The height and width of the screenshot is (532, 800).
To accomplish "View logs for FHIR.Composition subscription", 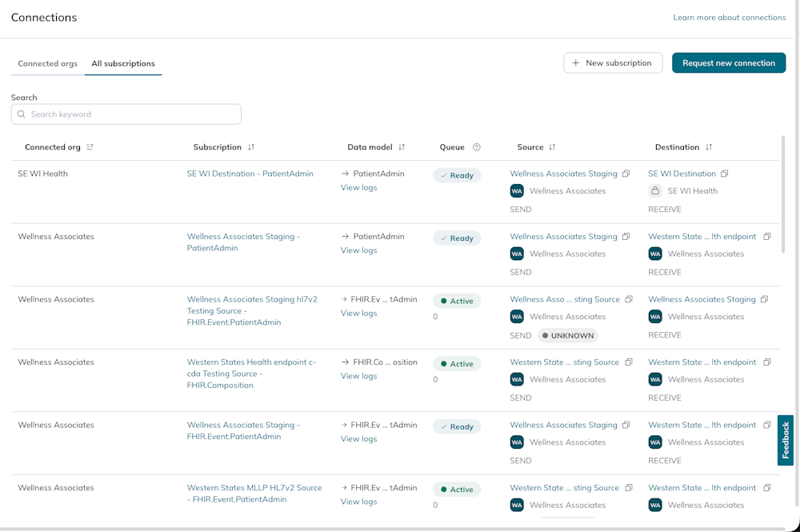I will pyautogui.click(x=358, y=375).
